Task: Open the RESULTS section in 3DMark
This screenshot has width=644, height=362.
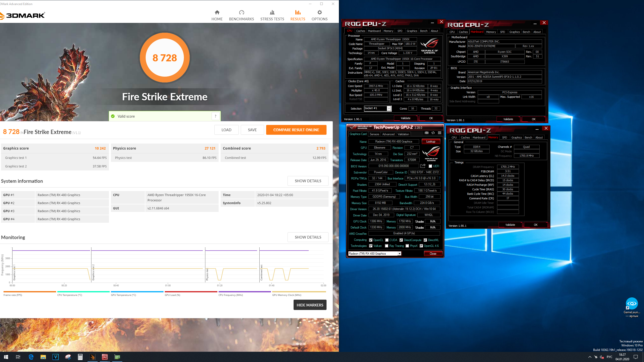Action: click(298, 15)
